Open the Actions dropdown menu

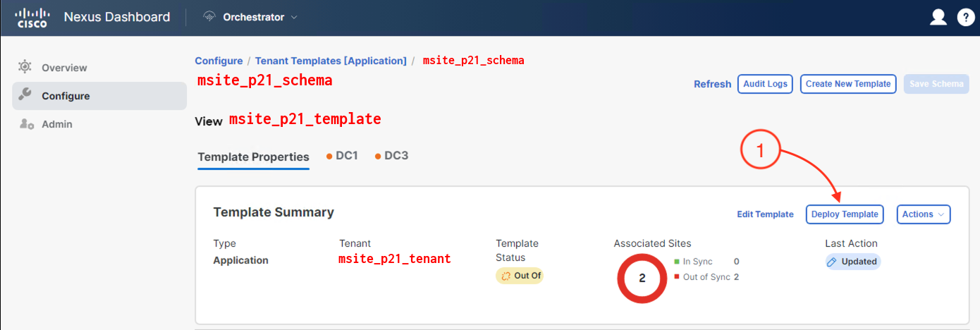(924, 214)
